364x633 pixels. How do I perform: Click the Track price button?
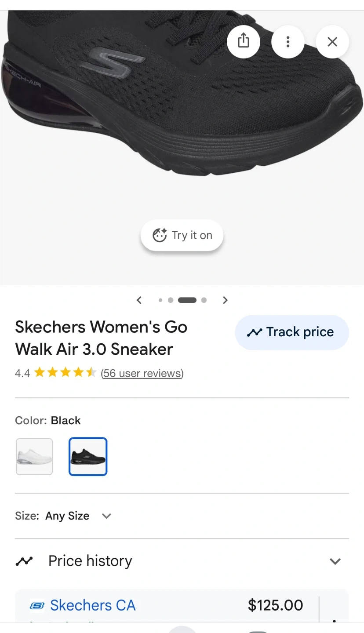pyautogui.click(x=292, y=332)
